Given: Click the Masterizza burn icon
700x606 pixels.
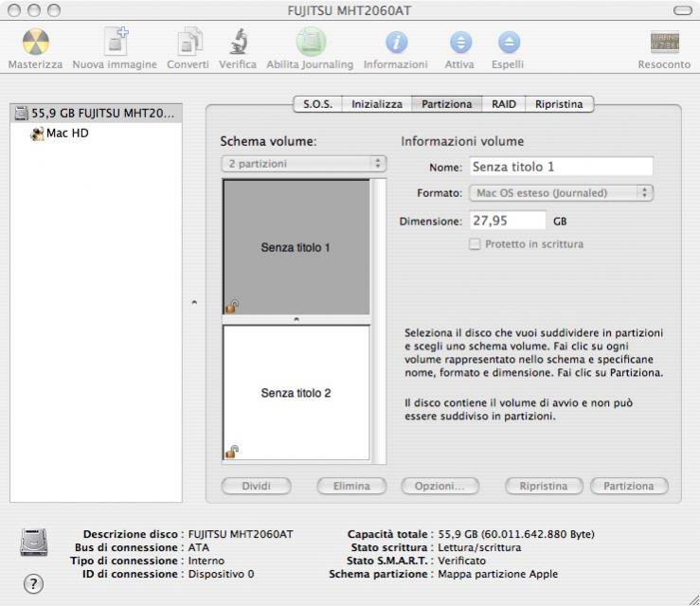Looking at the screenshot, I should (35, 42).
